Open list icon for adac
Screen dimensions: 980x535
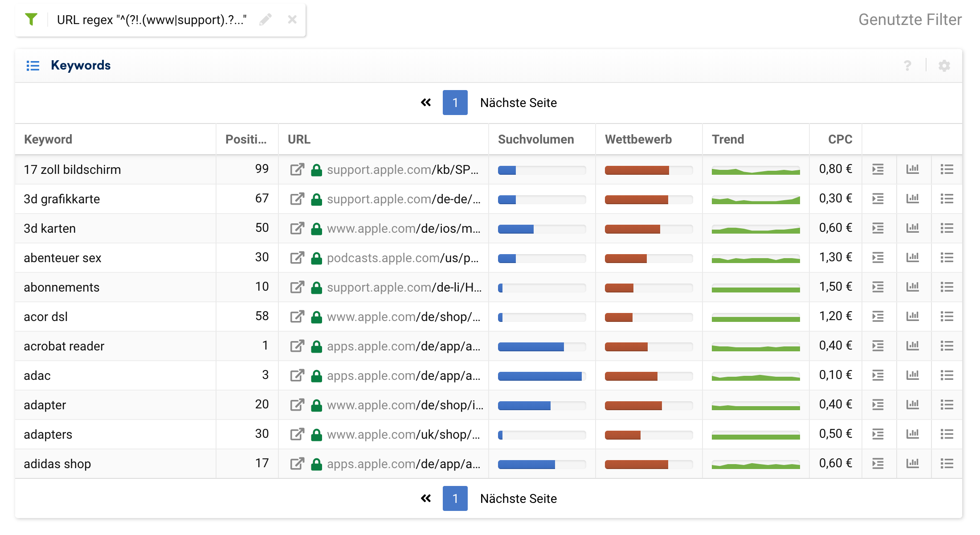(x=947, y=375)
